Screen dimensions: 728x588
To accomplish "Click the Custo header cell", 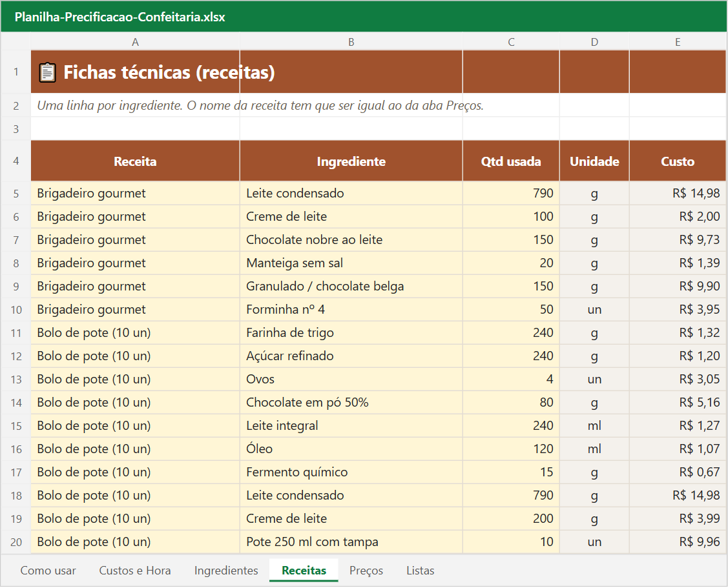I will click(x=678, y=161).
